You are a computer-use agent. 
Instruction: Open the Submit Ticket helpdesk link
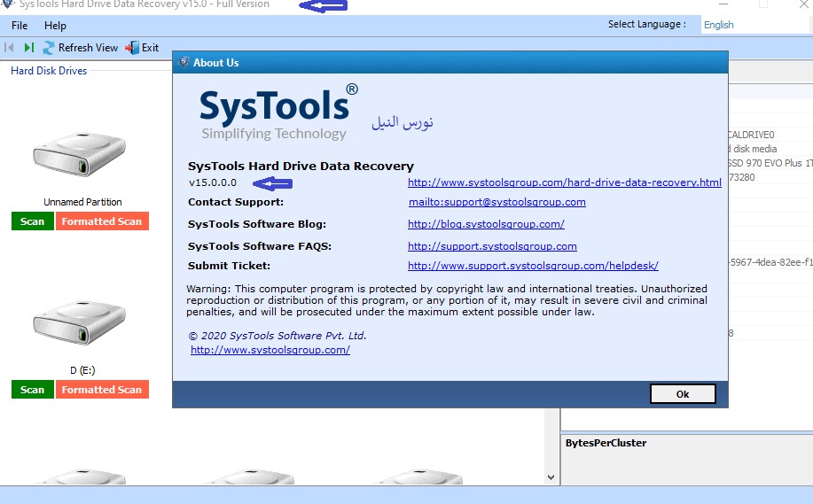tap(533, 266)
